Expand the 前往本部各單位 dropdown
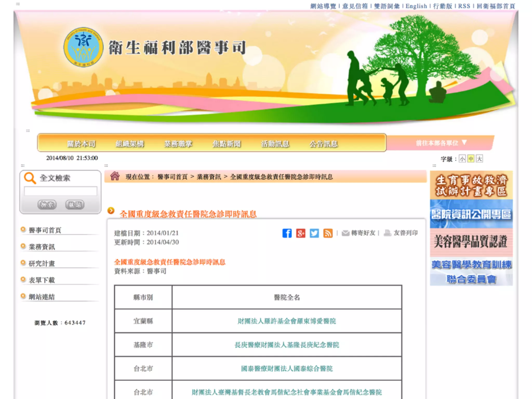Image resolution: width=532 pixels, height=399 pixels. tap(441, 143)
